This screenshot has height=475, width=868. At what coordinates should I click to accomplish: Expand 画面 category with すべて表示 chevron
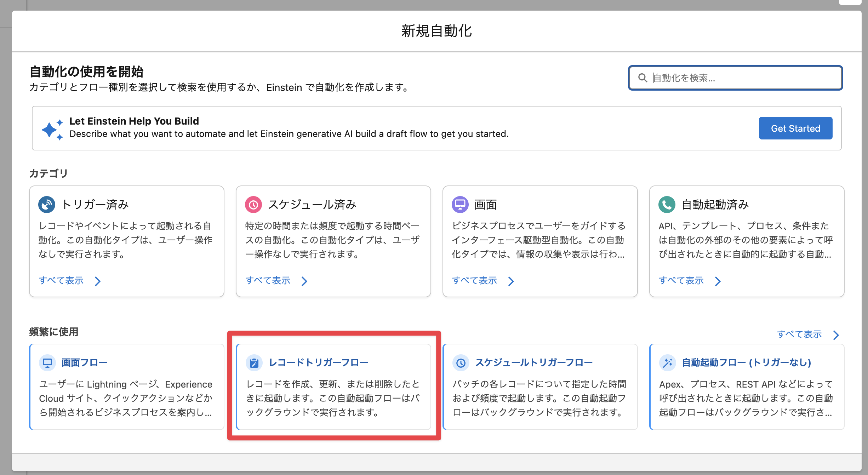click(511, 281)
